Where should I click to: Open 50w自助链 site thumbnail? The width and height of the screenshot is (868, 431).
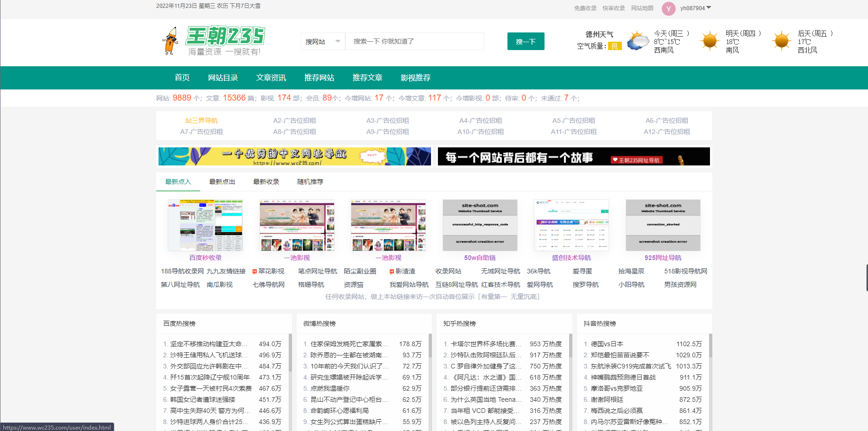(x=480, y=225)
